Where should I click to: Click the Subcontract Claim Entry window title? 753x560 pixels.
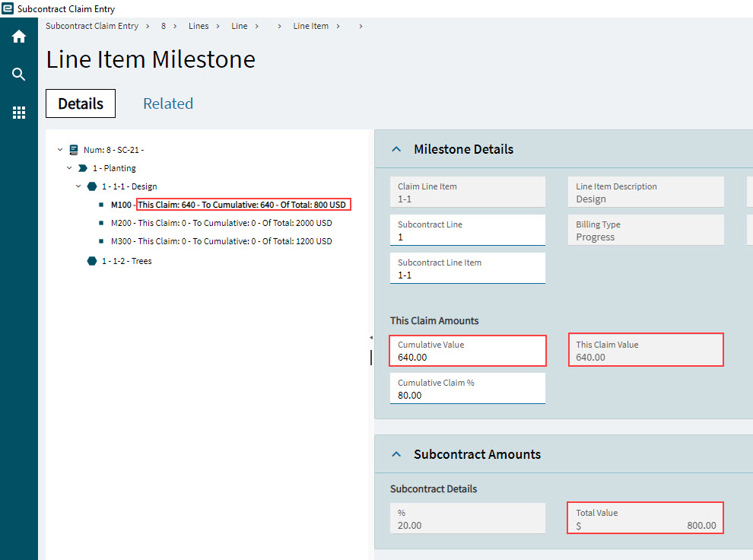tap(66, 8)
